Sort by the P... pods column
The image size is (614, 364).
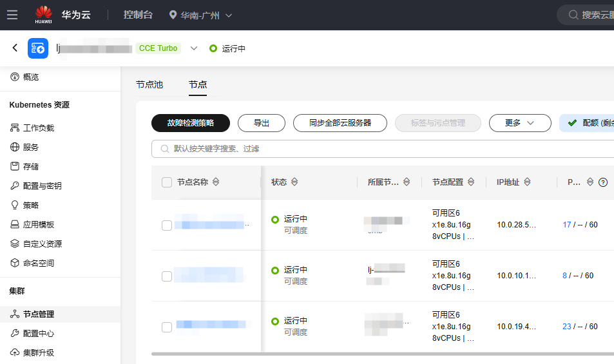click(590, 182)
